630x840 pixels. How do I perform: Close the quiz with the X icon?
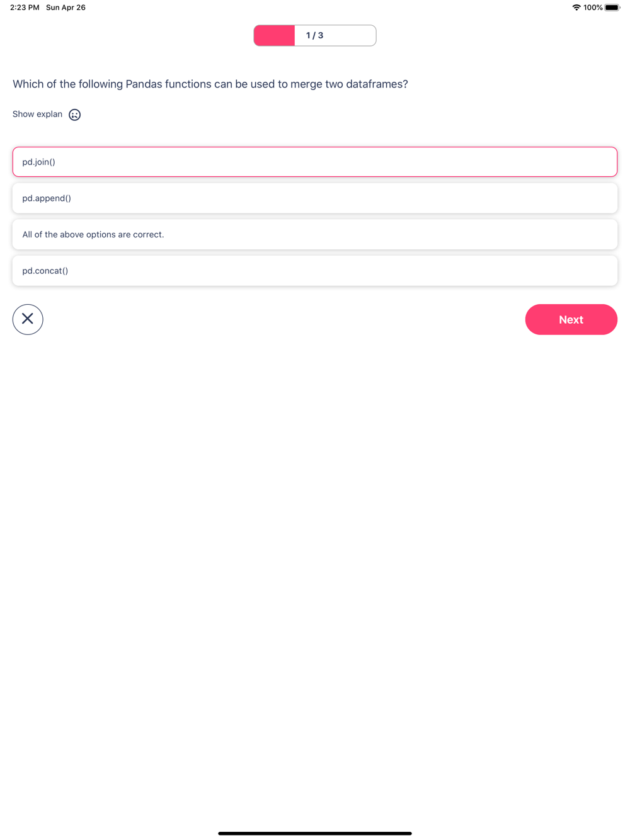[x=28, y=319]
